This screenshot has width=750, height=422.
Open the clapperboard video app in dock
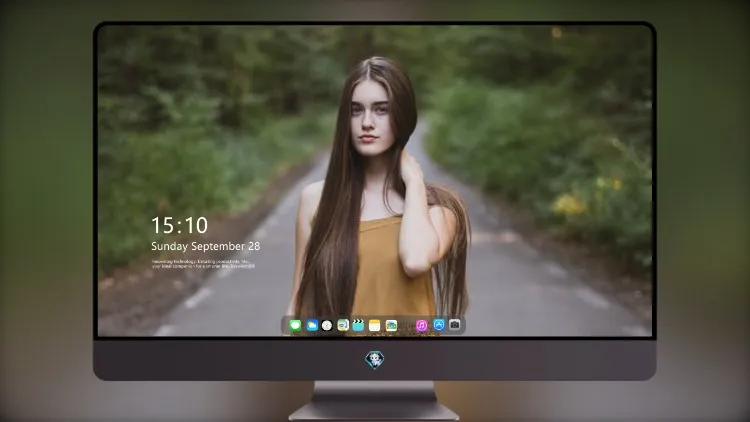point(358,325)
